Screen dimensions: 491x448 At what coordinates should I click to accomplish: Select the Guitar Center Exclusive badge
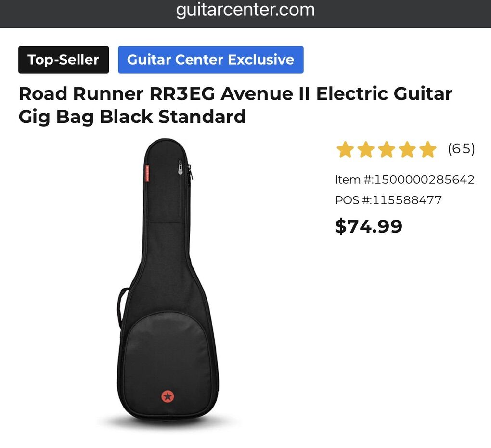(x=211, y=60)
